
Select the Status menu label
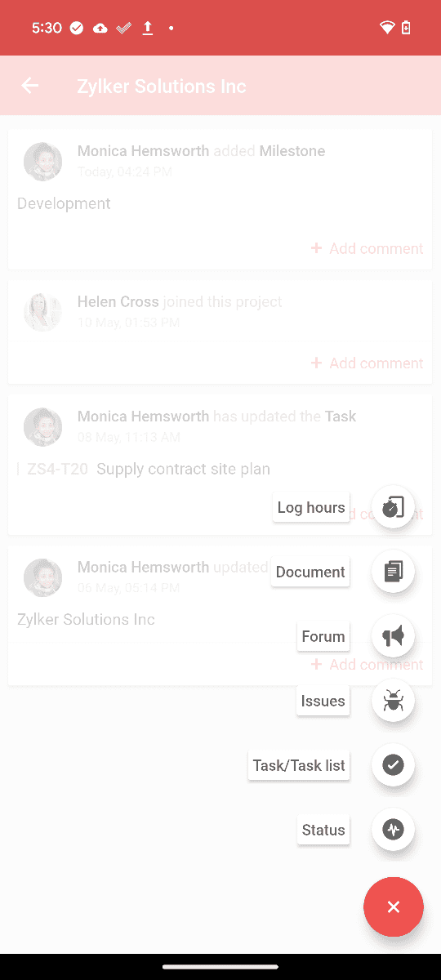tap(323, 830)
